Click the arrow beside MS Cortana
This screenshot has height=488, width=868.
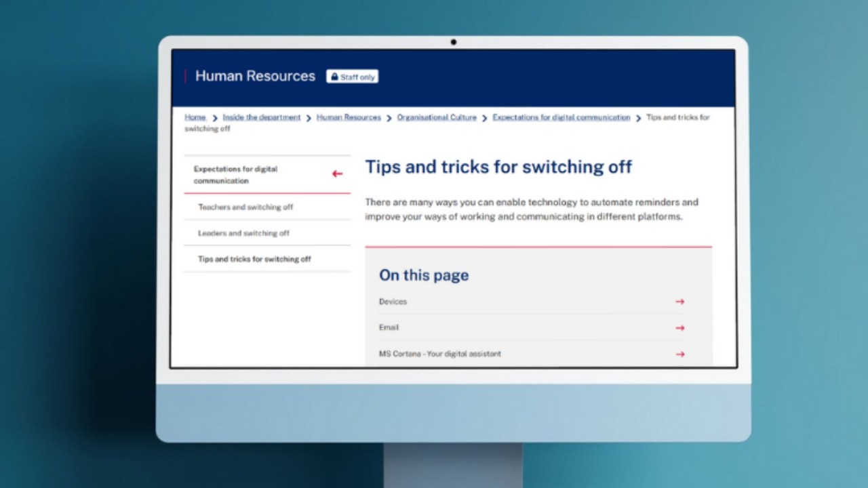(680, 354)
